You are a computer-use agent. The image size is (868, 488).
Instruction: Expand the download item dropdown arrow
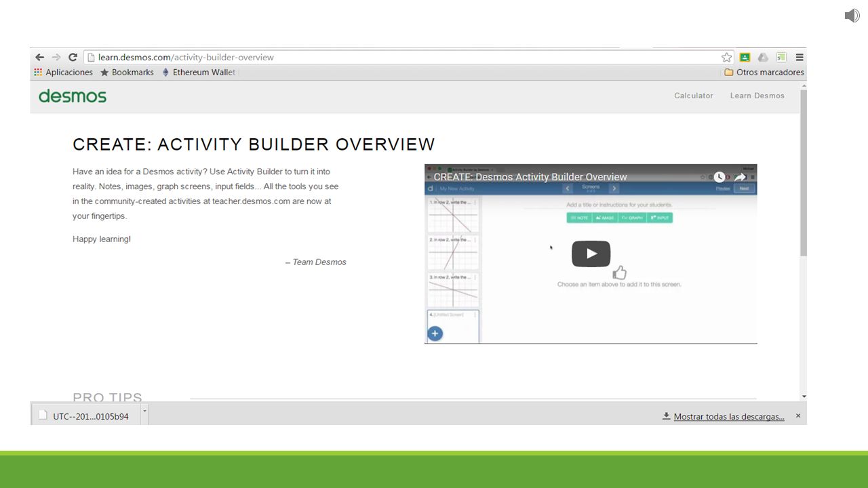click(144, 411)
